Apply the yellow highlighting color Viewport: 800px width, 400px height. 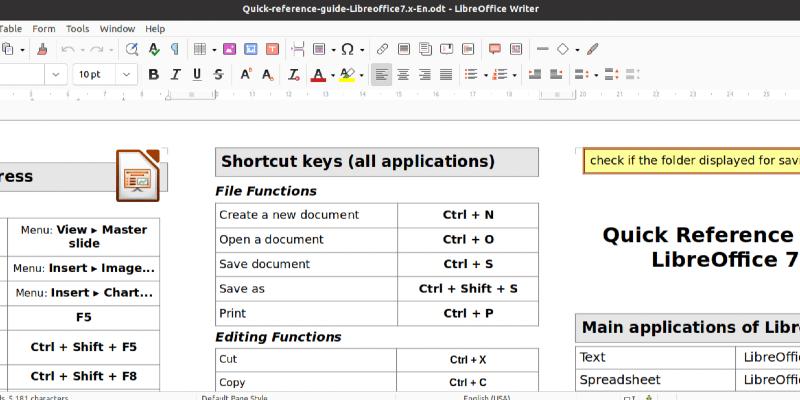point(346,74)
